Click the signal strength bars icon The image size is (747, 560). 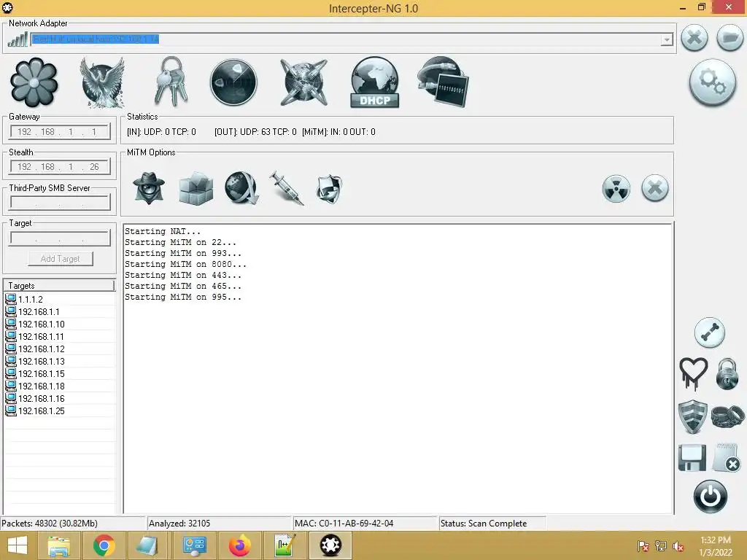click(18, 39)
